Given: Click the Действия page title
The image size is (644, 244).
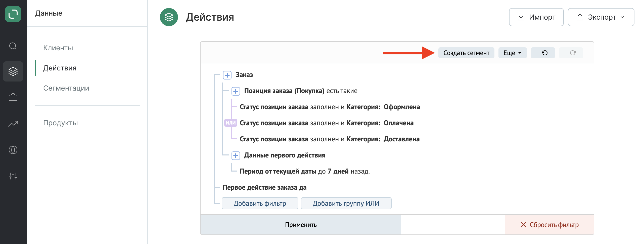Looking at the screenshot, I should tap(210, 17).
